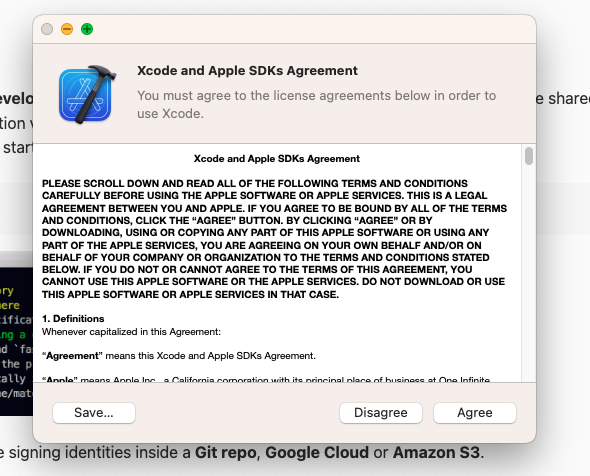This screenshot has height=476, width=590.
Task: Click the gray close button of the dialog
Action: (47, 29)
